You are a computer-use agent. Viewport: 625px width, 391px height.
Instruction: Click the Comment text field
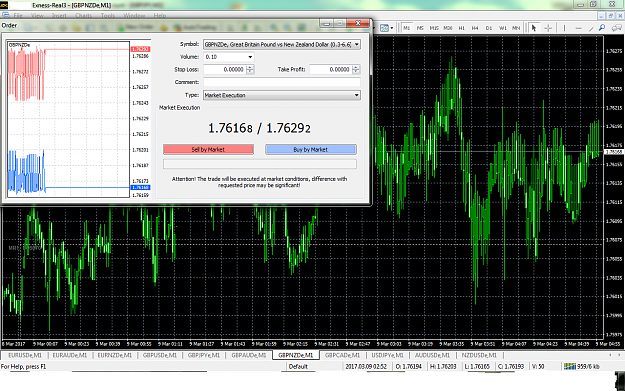point(282,82)
